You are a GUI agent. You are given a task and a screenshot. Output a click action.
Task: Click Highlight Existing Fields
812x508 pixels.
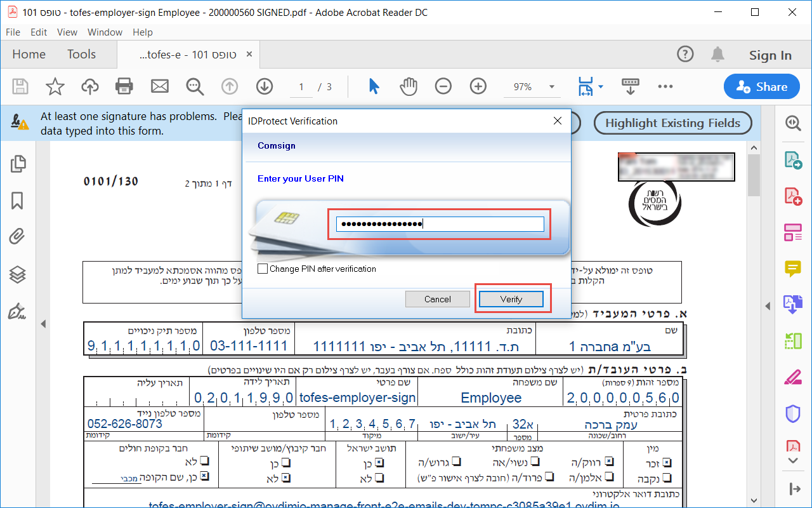[672, 123]
